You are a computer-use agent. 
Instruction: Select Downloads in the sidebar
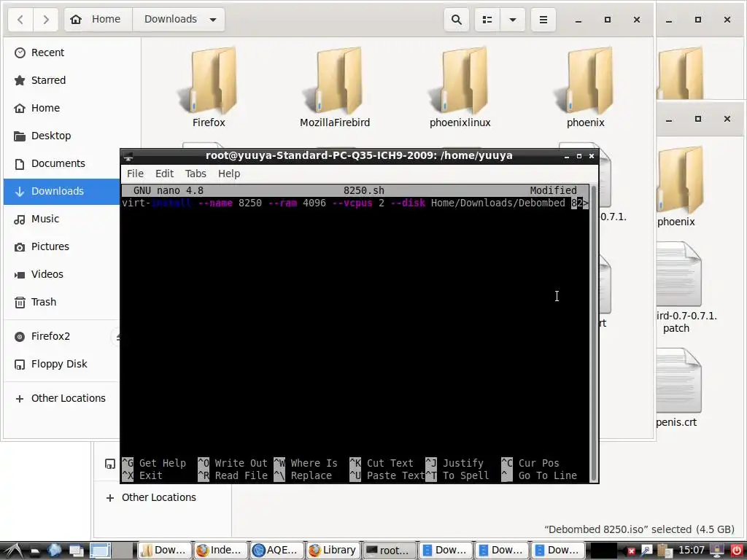[61, 191]
